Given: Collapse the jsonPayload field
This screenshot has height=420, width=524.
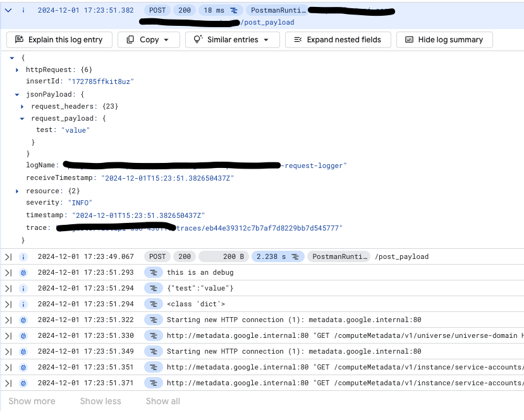Looking at the screenshot, I should click(x=17, y=94).
